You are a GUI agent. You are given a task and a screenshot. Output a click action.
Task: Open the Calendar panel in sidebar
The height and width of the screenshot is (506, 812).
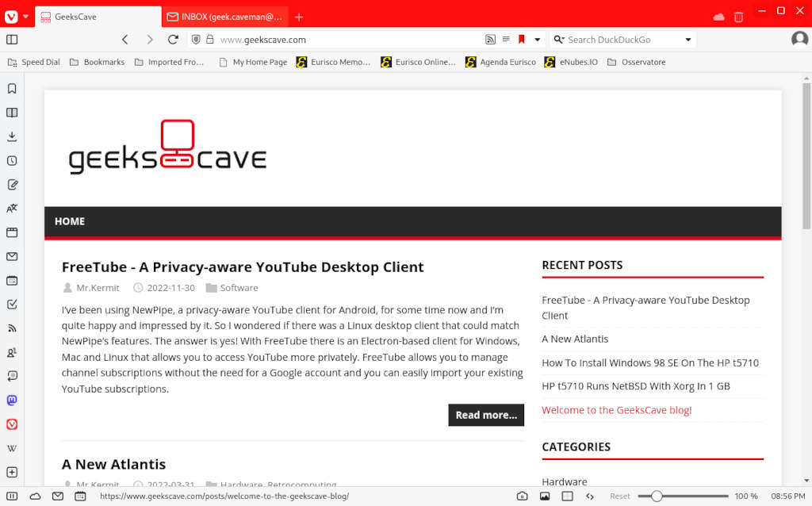pyautogui.click(x=12, y=280)
